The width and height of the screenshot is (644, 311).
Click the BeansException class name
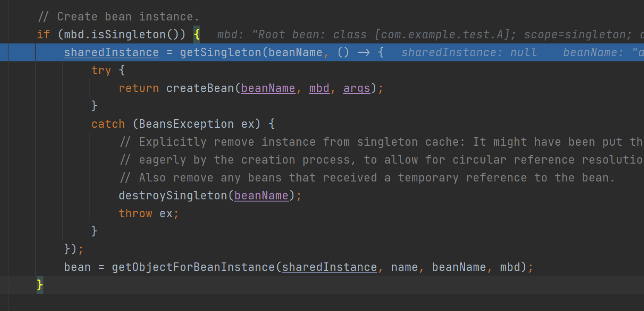point(186,124)
